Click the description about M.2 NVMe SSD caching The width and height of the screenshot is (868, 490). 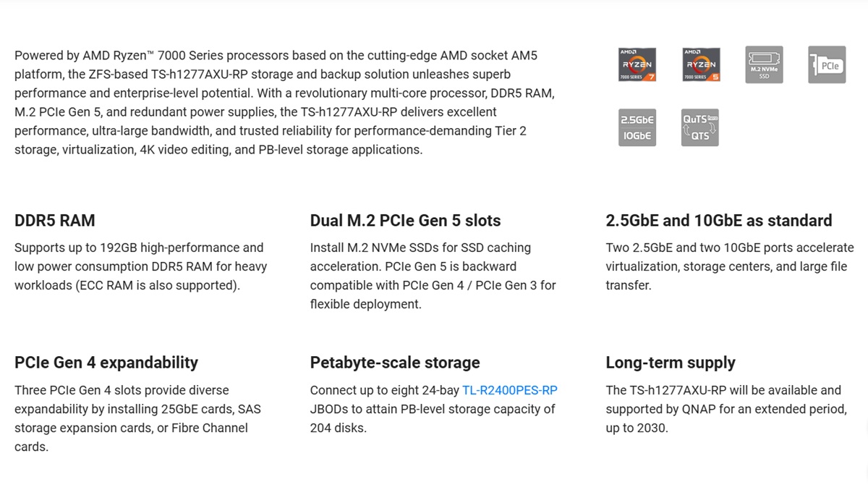click(x=433, y=276)
